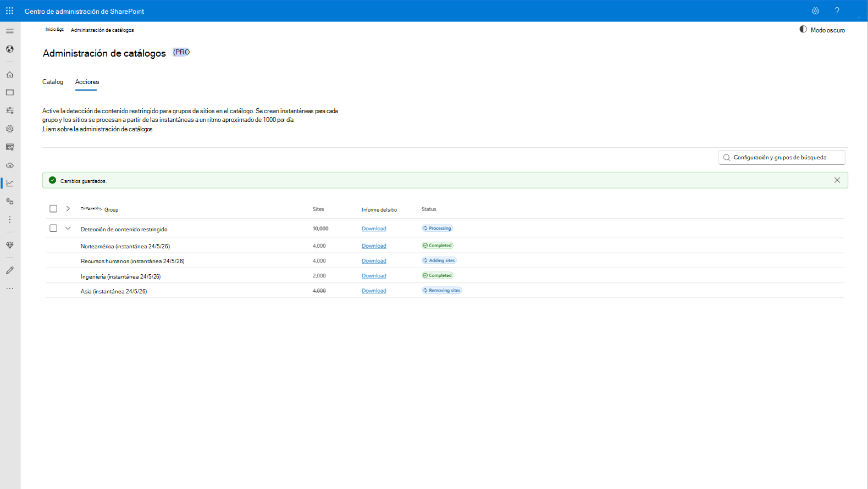The image size is (868, 489).
Task: Collapse the Detección de contenido restringido group
Action: point(68,229)
